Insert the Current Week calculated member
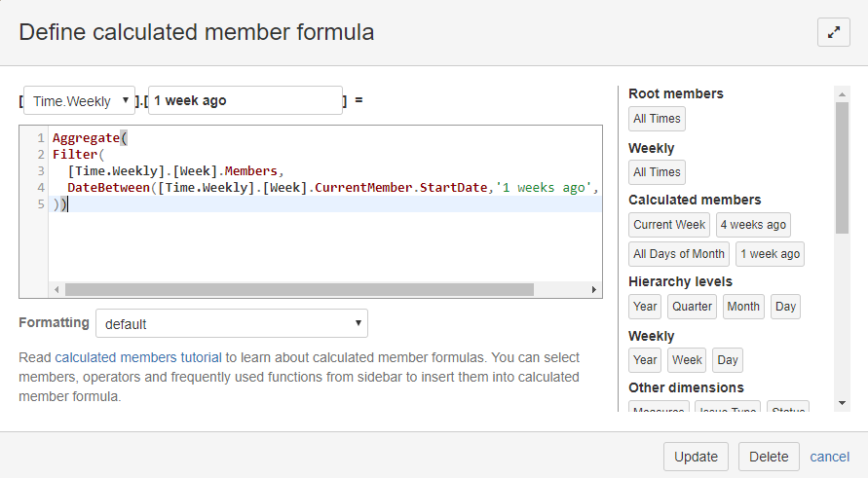Viewport: 868px width, 478px height. (x=668, y=225)
